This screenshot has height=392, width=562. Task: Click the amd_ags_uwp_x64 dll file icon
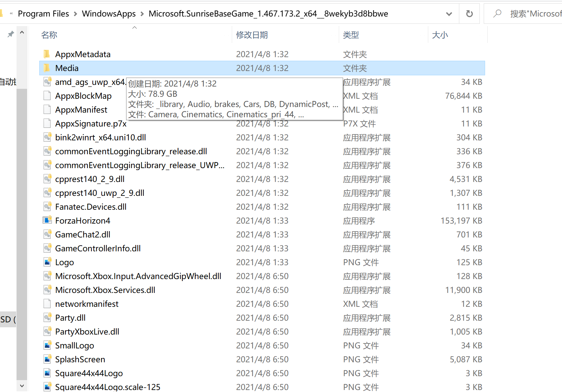pyautogui.click(x=47, y=82)
